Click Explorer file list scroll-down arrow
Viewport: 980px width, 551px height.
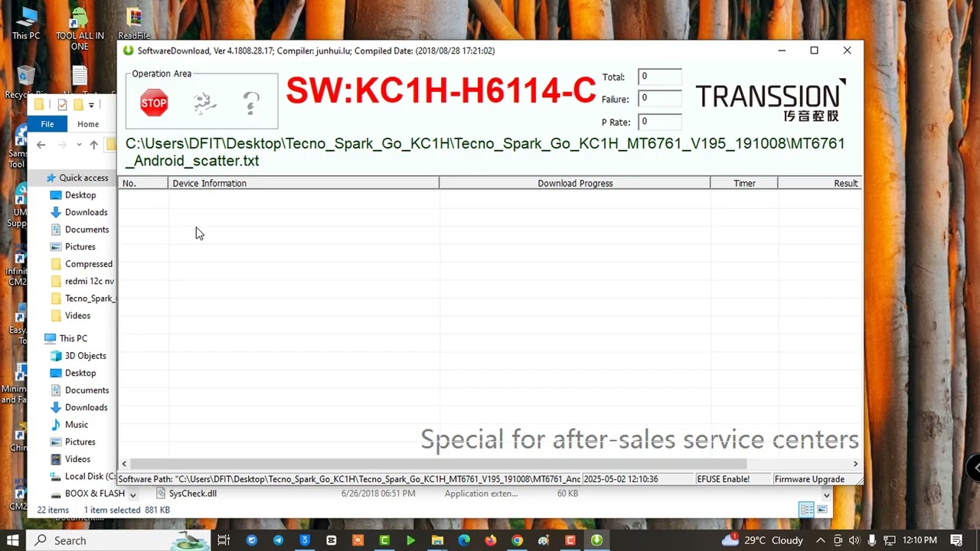[x=826, y=494]
